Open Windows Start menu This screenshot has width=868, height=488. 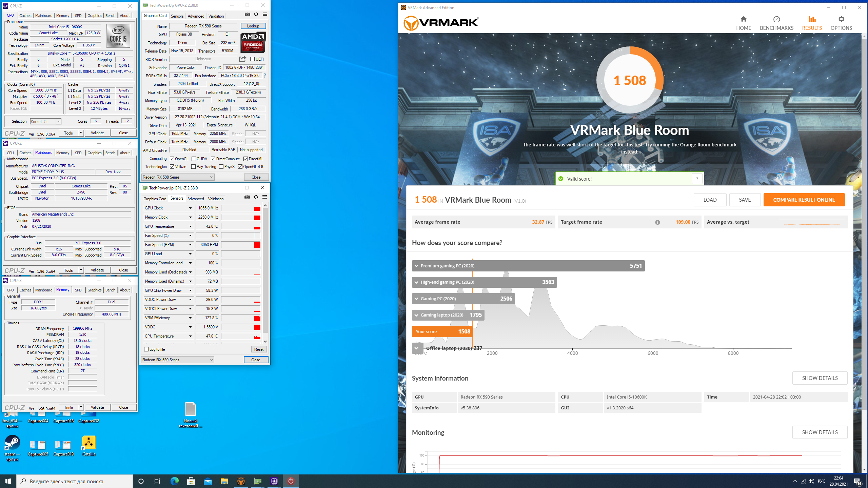click(x=8, y=481)
